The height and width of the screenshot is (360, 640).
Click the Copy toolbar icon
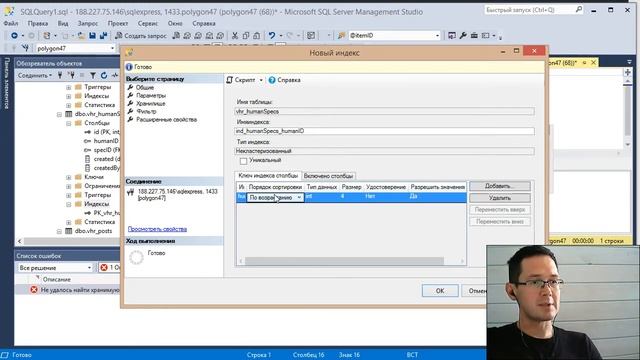[x=246, y=36]
